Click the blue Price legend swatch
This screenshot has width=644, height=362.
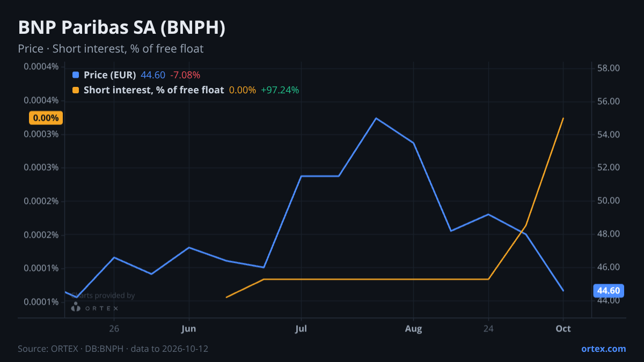click(x=75, y=75)
